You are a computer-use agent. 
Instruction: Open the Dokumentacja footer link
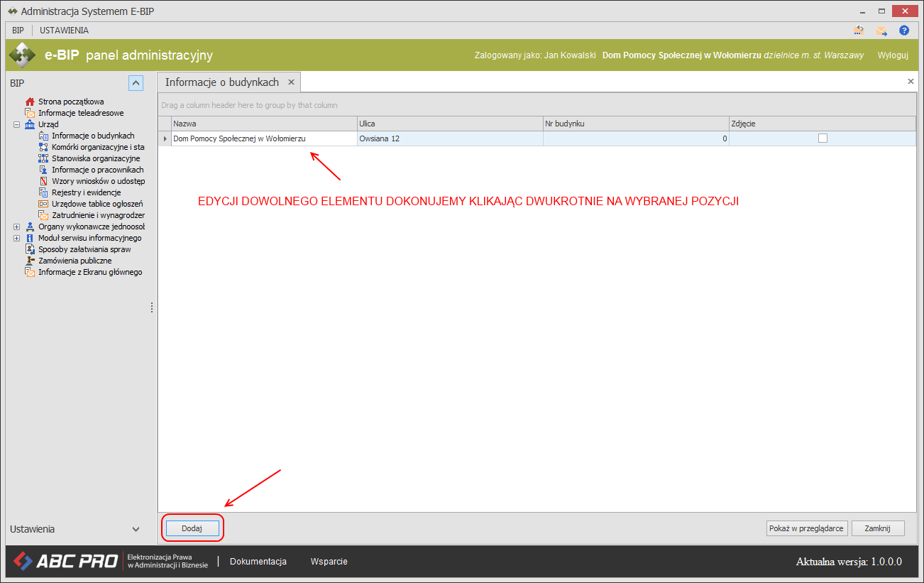pyautogui.click(x=258, y=561)
